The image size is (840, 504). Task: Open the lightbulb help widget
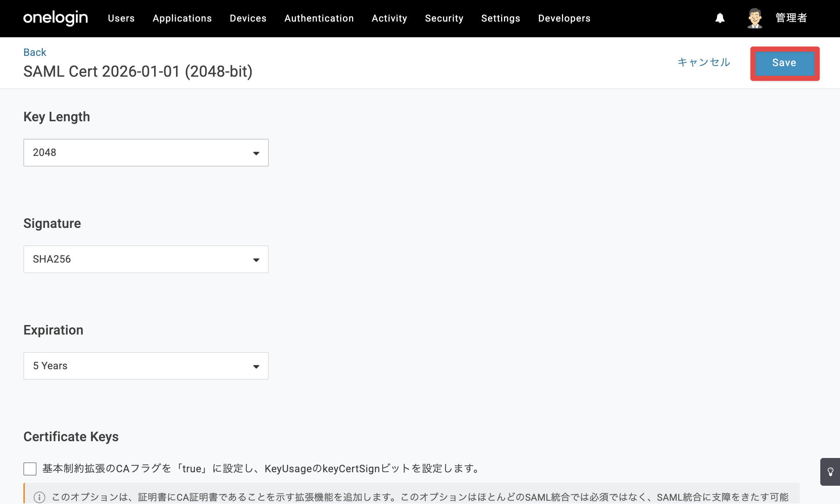(x=830, y=472)
